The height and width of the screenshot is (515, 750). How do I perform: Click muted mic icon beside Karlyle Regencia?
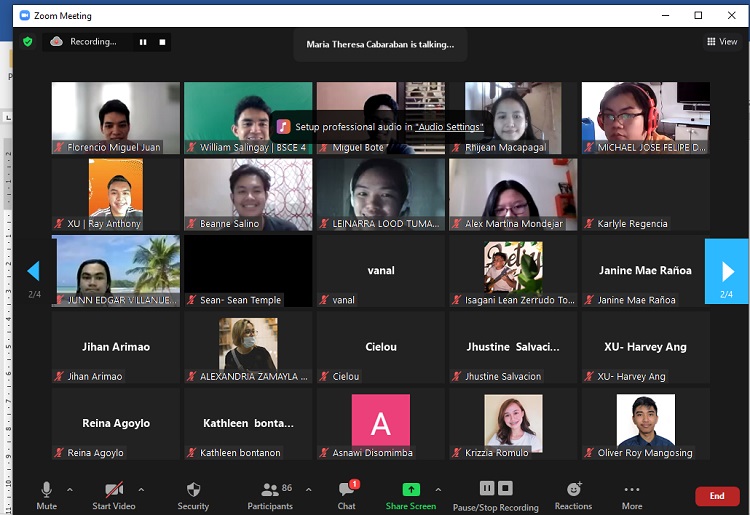click(x=589, y=224)
